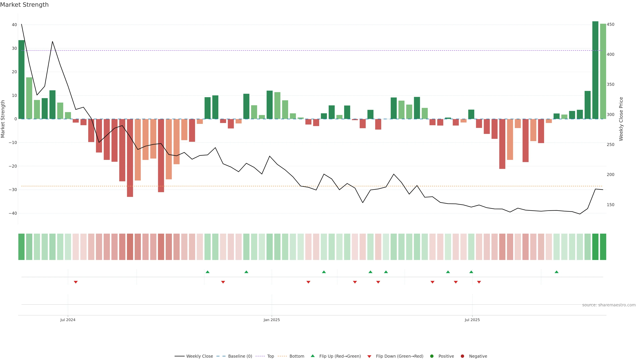Screen dimensions: 644x362
Task: Click the first red flip-down marker near Jul 2024
Action: coord(76,282)
